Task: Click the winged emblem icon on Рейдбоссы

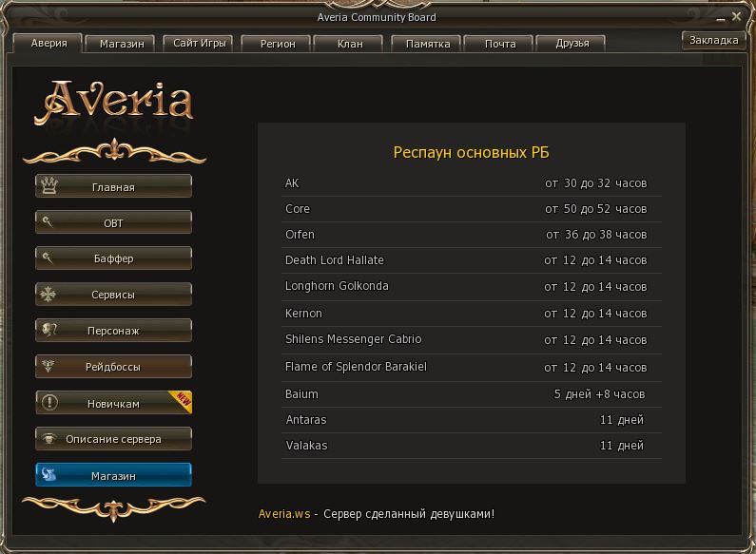Action: pos(48,366)
